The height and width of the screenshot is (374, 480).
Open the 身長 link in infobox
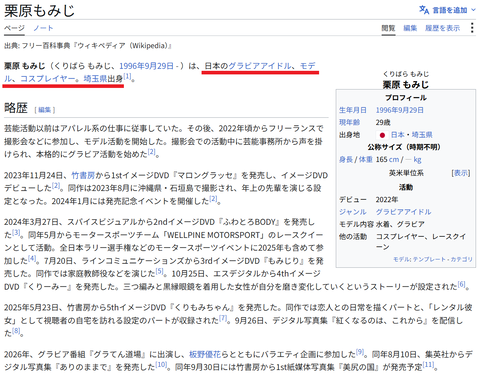[x=346, y=160]
